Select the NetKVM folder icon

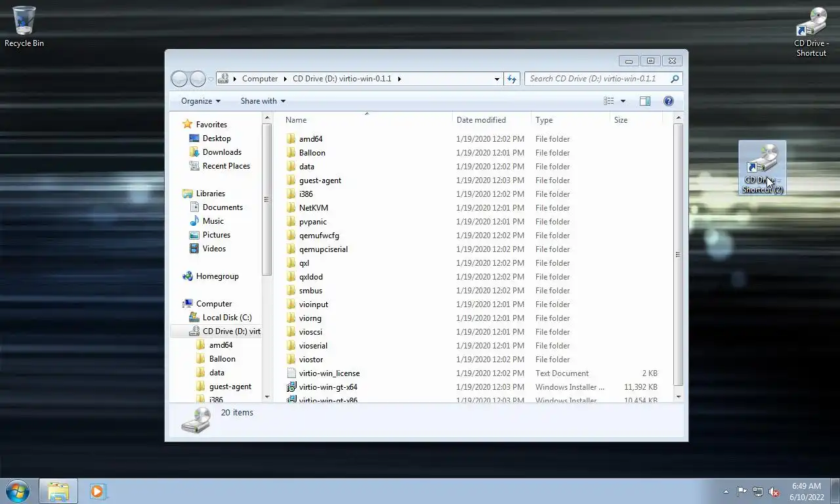tap(291, 208)
